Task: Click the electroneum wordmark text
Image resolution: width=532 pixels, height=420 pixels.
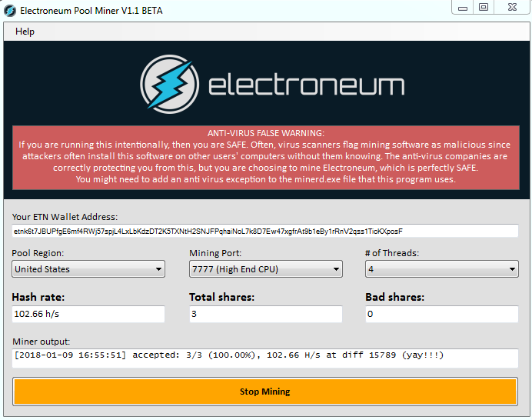Action: [x=307, y=85]
